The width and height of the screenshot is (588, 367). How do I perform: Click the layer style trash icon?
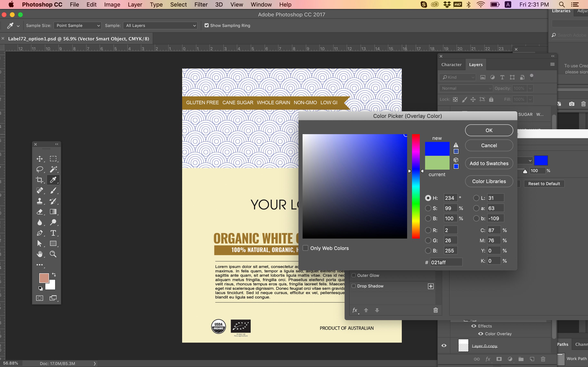tap(436, 310)
